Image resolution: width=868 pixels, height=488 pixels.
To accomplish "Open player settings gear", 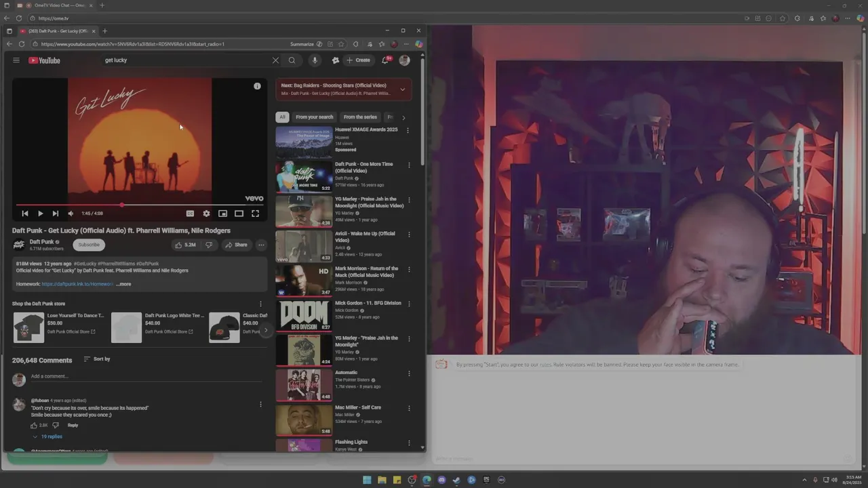I will tap(206, 213).
